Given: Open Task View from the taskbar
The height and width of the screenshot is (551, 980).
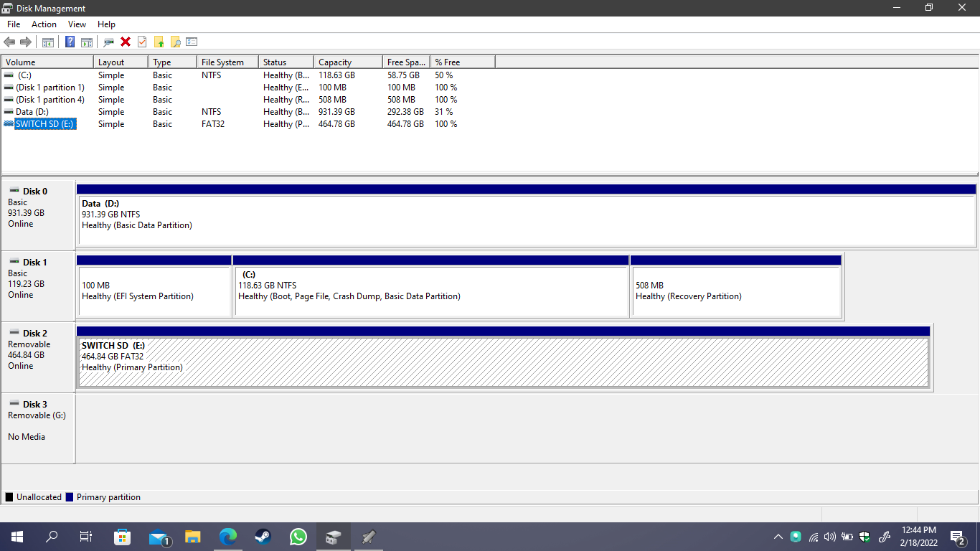Looking at the screenshot, I should (86, 537).
